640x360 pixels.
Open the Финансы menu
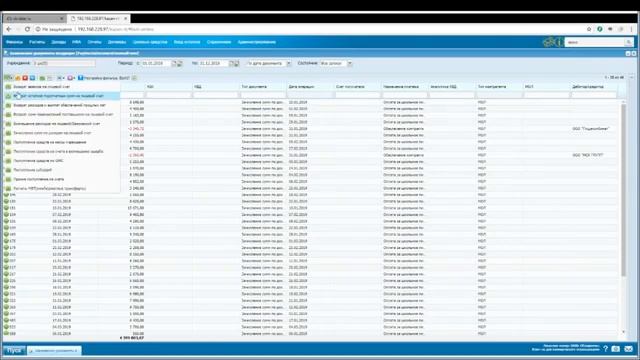click(x=14, y=42)
